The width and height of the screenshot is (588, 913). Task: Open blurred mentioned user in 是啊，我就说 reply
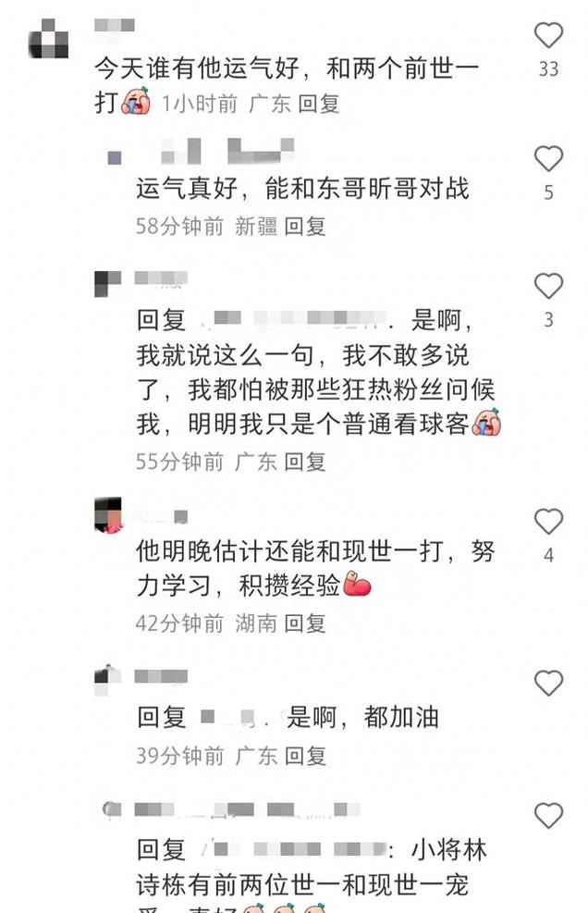(x=294, y=318)
